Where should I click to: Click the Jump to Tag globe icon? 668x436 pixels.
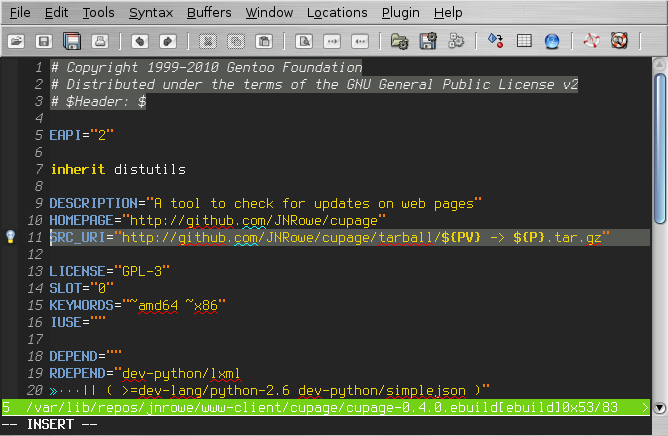tap(552, 41)
